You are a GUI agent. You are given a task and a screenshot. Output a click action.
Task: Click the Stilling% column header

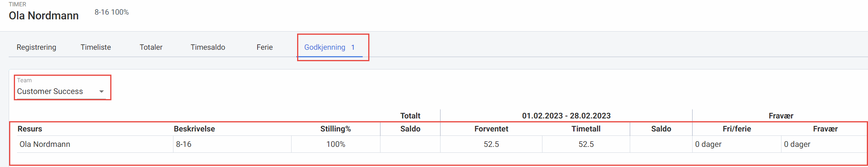coord(335,129)
